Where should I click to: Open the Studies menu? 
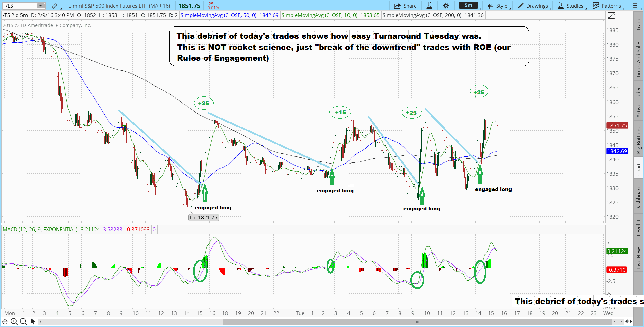coord(571,6)
